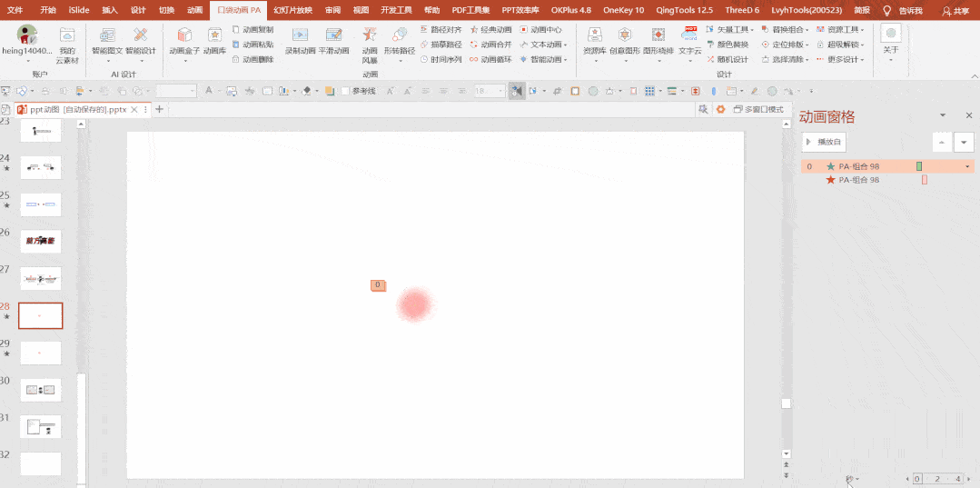This screenshot has height=488, width=980.
Task: Open the iSlide ribbon tab
Action: point(79,10)
